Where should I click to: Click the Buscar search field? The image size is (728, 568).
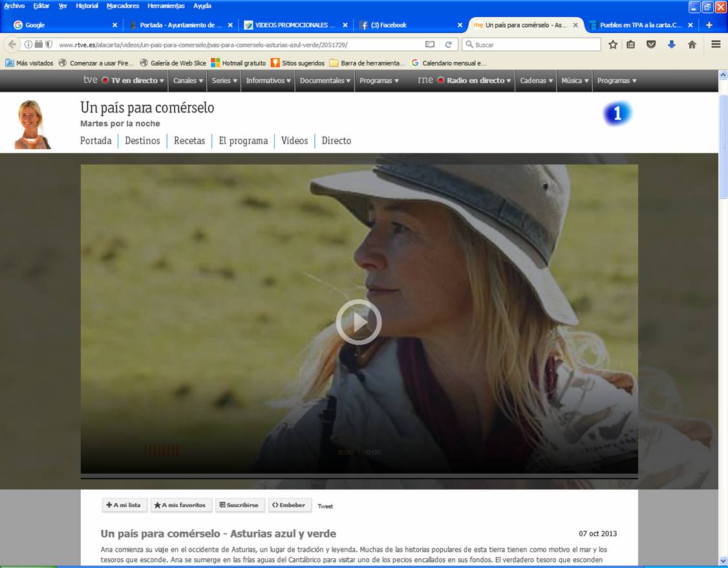[x=531, y=45]
